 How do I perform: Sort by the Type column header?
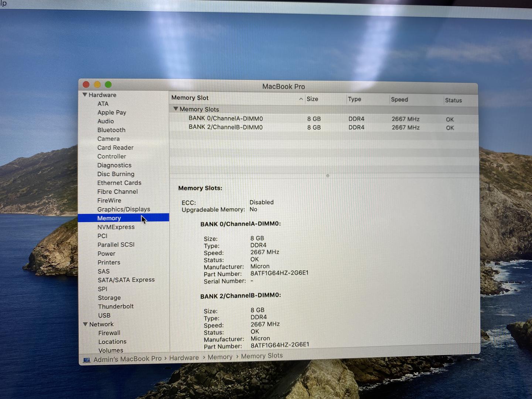tap(354, 99)
